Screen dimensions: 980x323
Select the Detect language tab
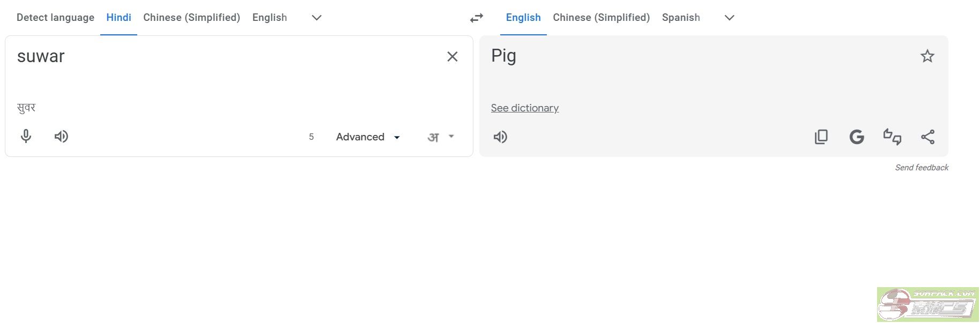tap(55, 18)
